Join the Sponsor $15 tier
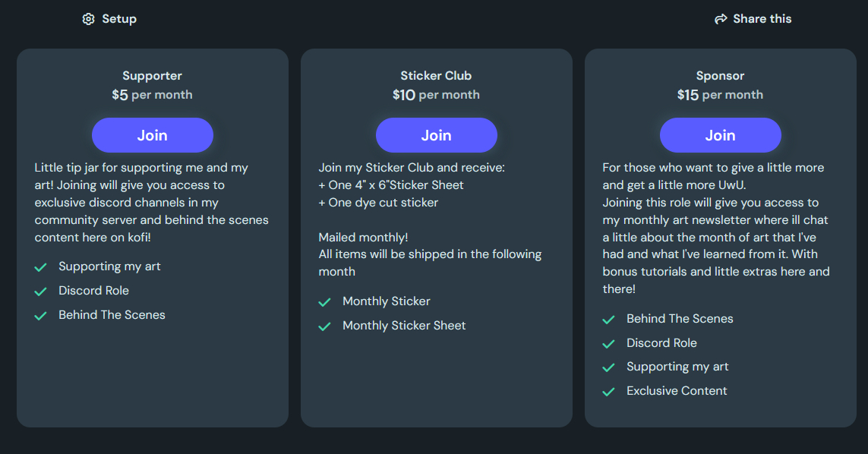868x454 pixels. (x=720, y=135)
